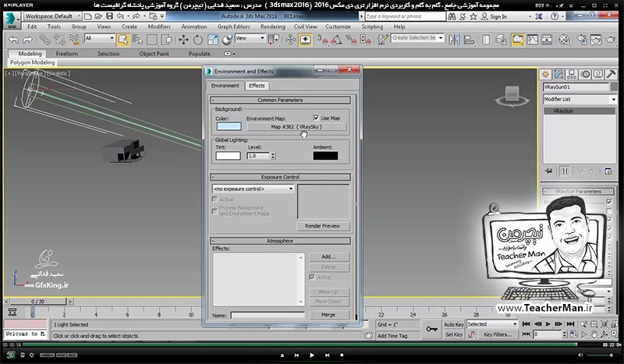Toggle the Auto Key button

coord(454,324)
